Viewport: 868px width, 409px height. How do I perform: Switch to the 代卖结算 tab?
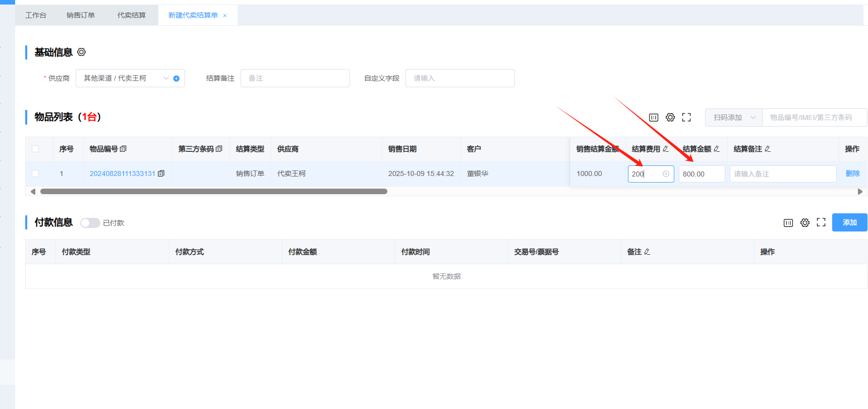(x=132, y=15)
